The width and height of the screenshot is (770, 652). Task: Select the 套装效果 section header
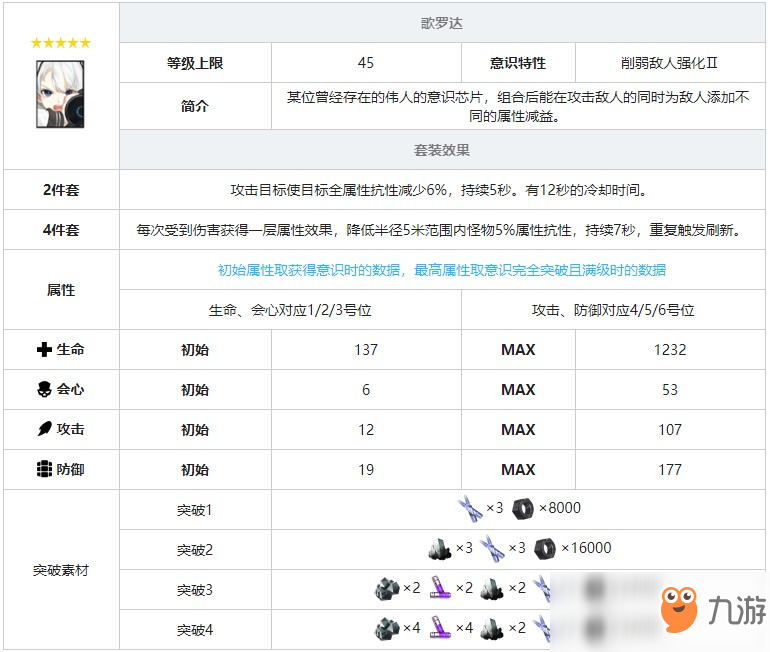click(441, 151)
